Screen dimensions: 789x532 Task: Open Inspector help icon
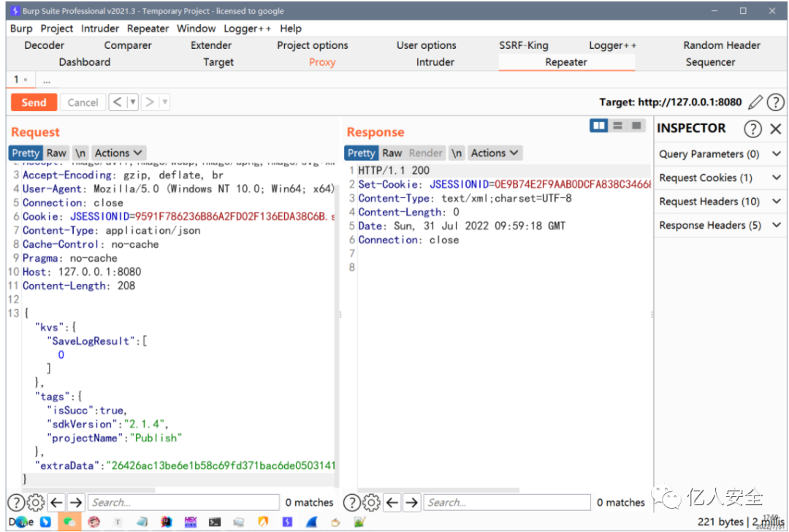[x=752, y=129]
